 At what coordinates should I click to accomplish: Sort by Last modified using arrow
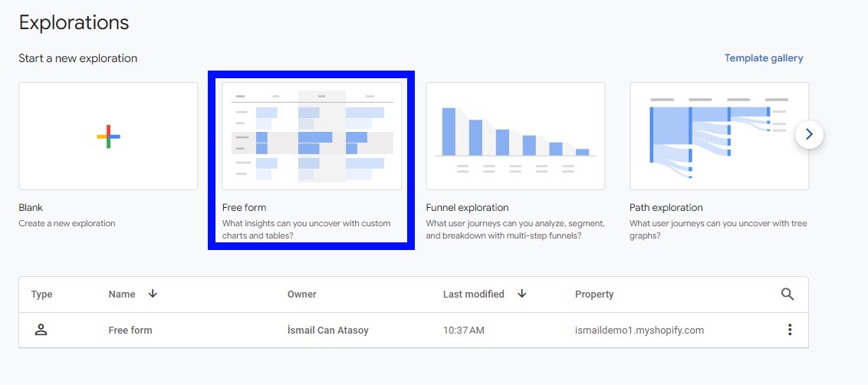(521, 295)
